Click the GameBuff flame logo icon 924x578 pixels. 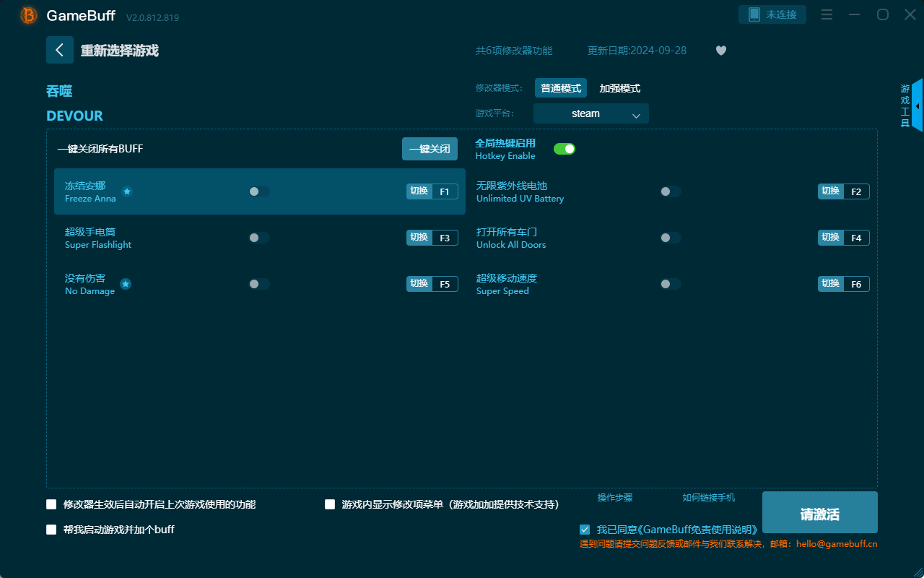(27, 14)
